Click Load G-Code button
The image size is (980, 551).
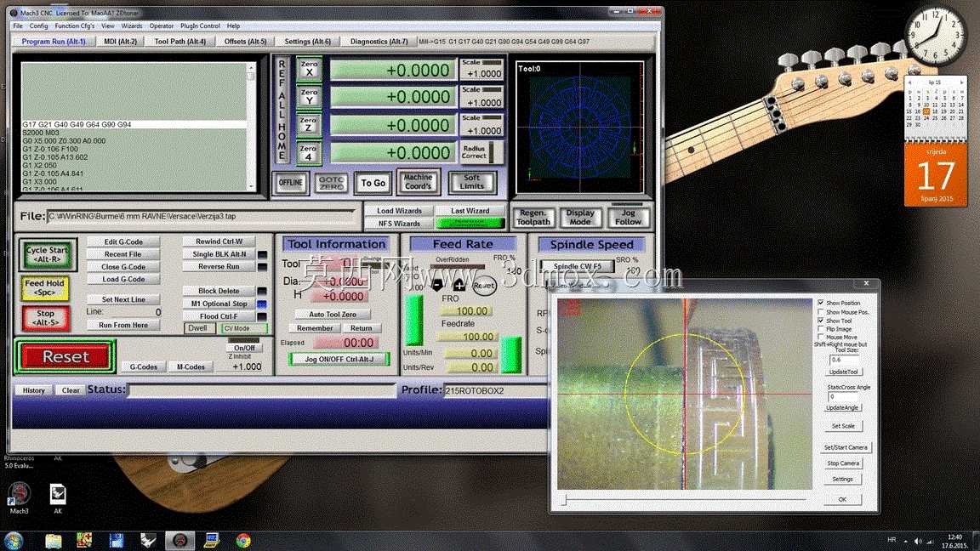click(x=123, y=279)
